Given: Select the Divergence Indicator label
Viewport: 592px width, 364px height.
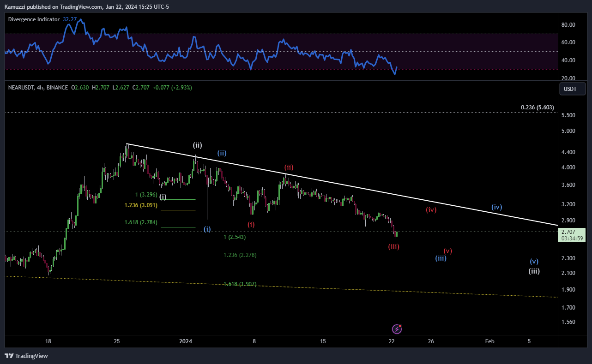Looking at the screenshot, I should 34,19.
